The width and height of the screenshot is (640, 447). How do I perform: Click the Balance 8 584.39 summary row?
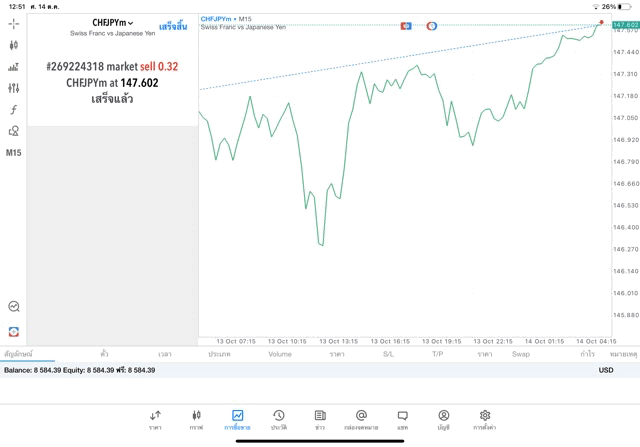(x=320, y=370)
